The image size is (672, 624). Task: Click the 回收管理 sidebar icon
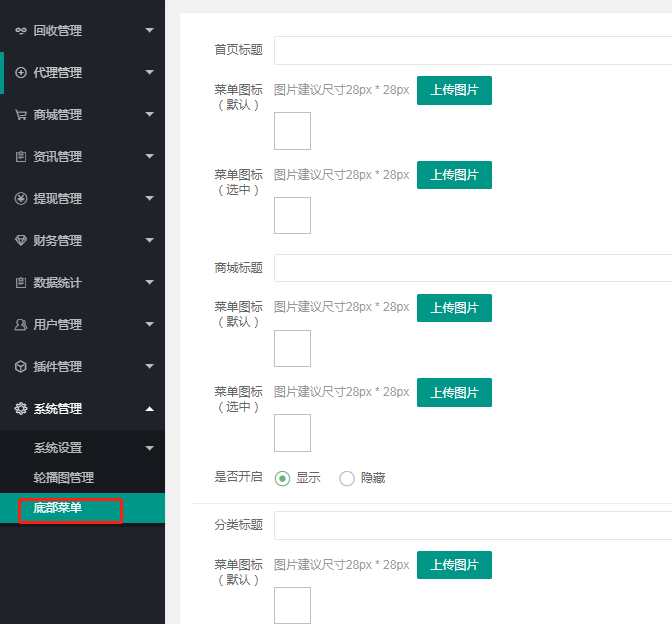[21, 30]
